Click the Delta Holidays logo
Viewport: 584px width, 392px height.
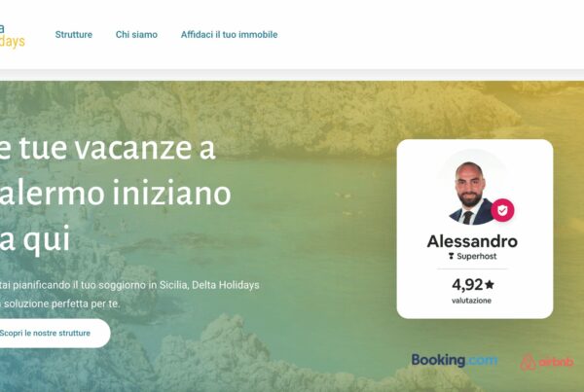(12, 35)
